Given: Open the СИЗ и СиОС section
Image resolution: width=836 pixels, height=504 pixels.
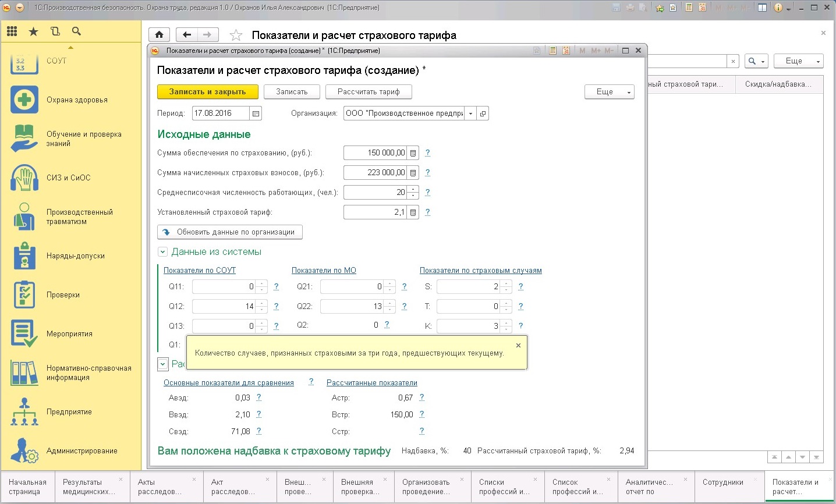Looking at the screenshot, I should (68, 178).
